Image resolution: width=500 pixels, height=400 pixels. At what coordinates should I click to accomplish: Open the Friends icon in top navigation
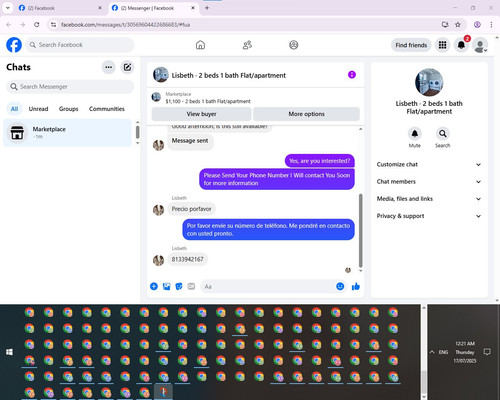point(247,45)
